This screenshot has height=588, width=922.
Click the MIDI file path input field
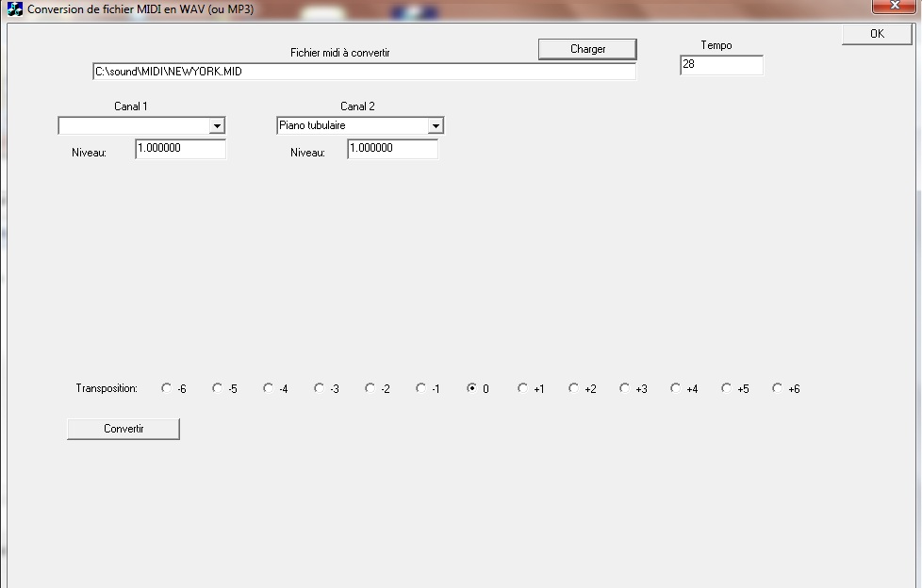click(365, 72)
